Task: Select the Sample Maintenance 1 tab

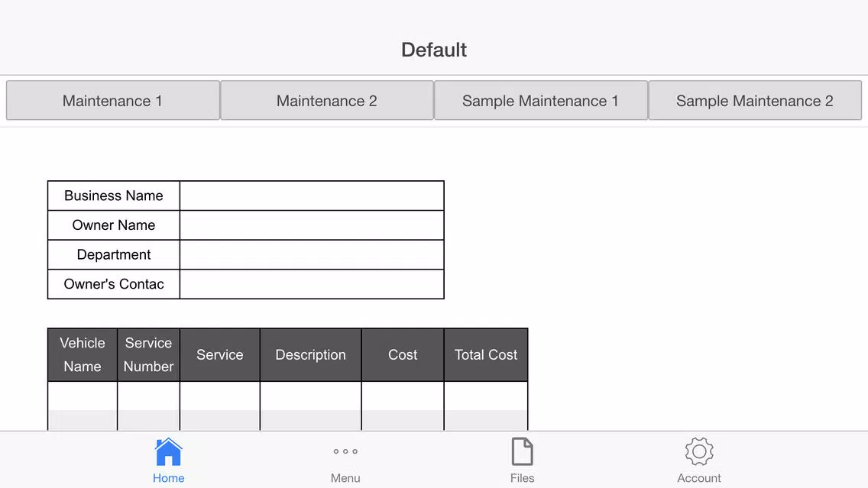Action: coord(541,101)
